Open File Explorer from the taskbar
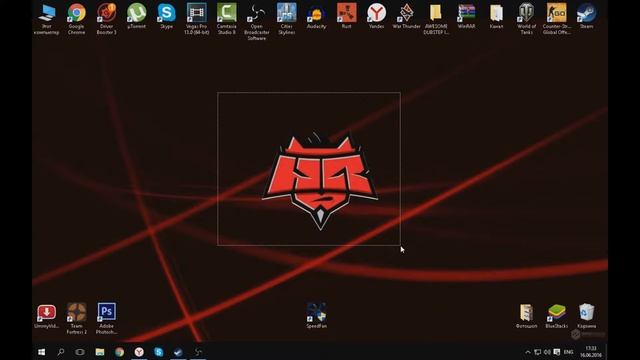The height and width of the screenshot is (360, 640). coord(100,352)
